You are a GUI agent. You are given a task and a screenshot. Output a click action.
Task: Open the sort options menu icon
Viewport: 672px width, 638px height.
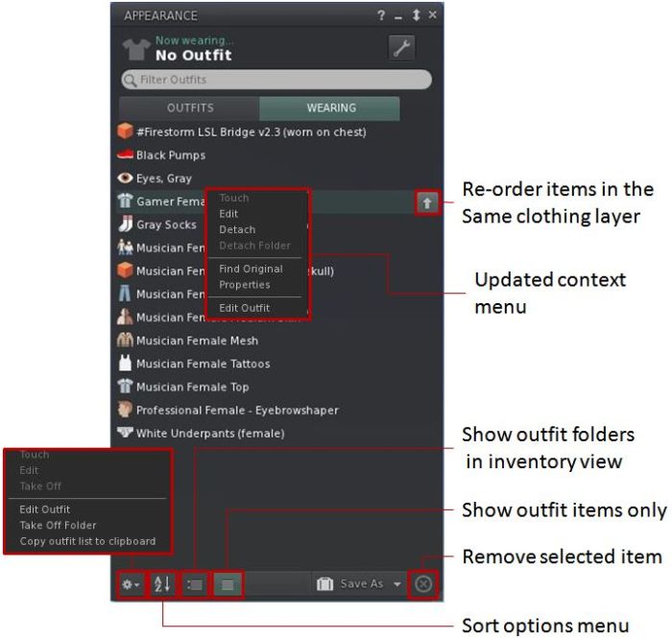pyautogui.click(x=163, y=583)
